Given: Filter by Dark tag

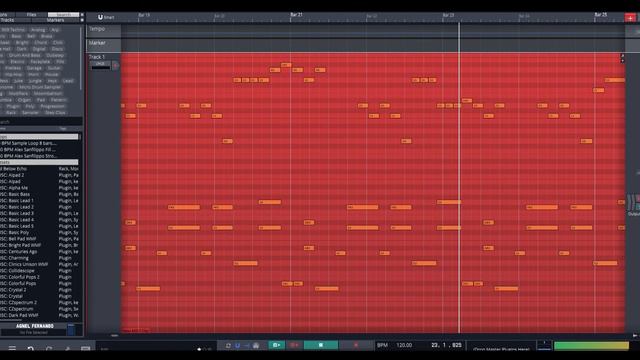Looking at the screenshot, I should (x=22, y=49).
